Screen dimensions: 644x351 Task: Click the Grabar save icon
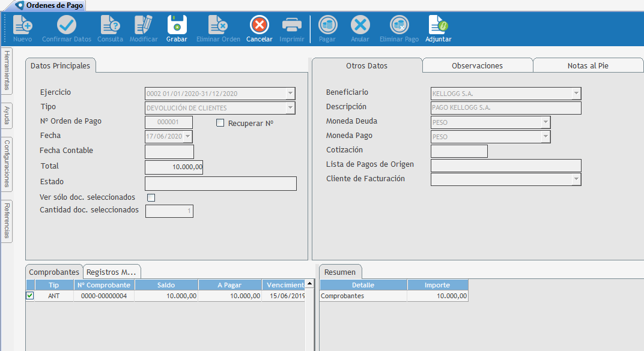177,25
